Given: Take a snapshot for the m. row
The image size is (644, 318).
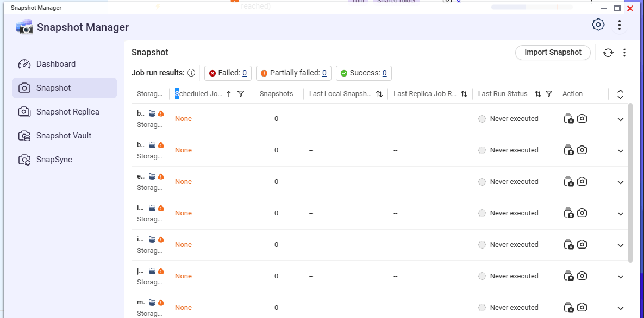Looking at the screenshot, I should coord(582,307).
